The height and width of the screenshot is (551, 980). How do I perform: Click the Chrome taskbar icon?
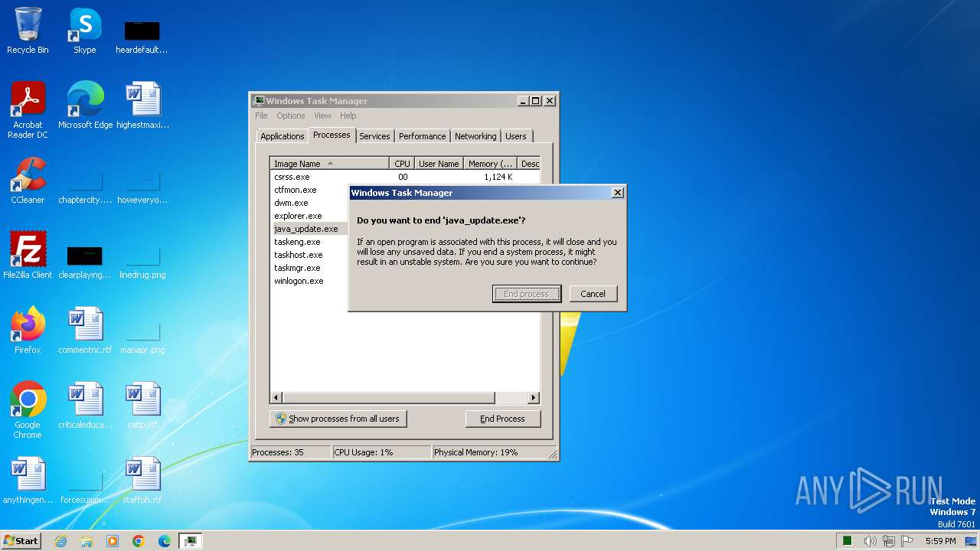[139, 541]
